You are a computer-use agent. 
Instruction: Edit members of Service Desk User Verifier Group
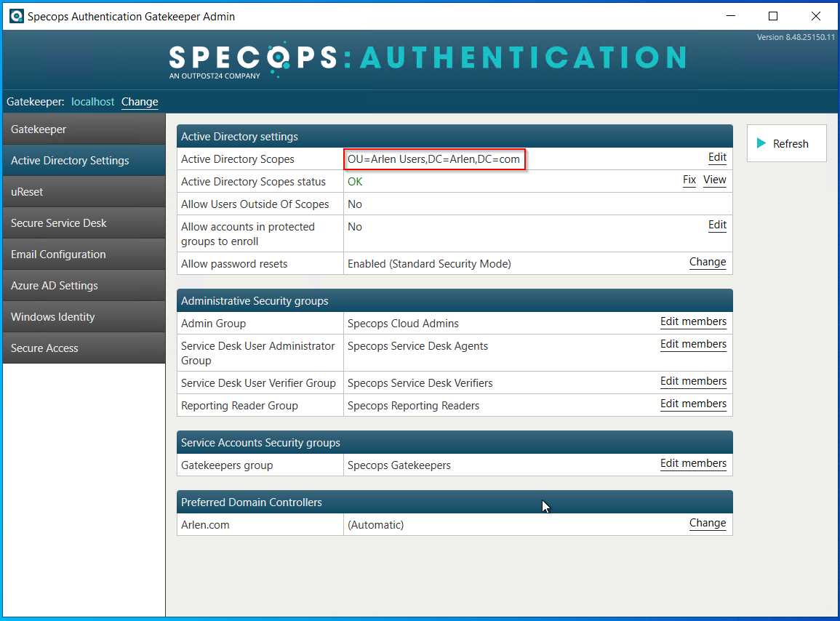693,381
